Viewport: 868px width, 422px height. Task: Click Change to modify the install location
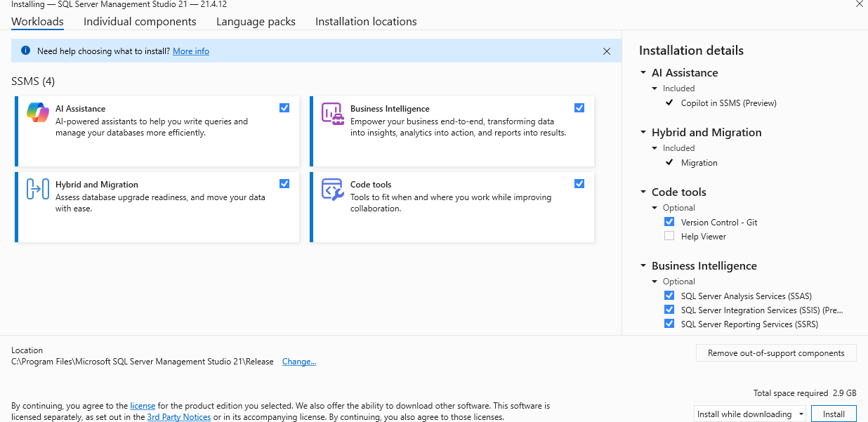(x=298, y=361)
